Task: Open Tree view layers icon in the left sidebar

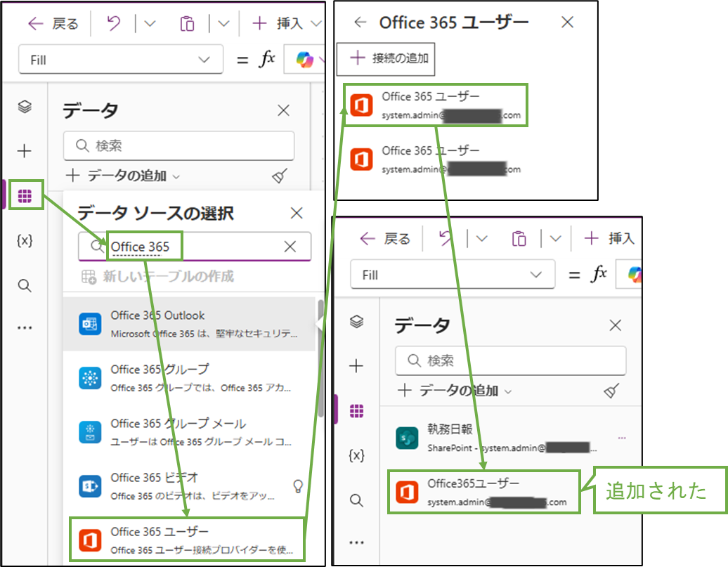Action: (x=25, y=107)
